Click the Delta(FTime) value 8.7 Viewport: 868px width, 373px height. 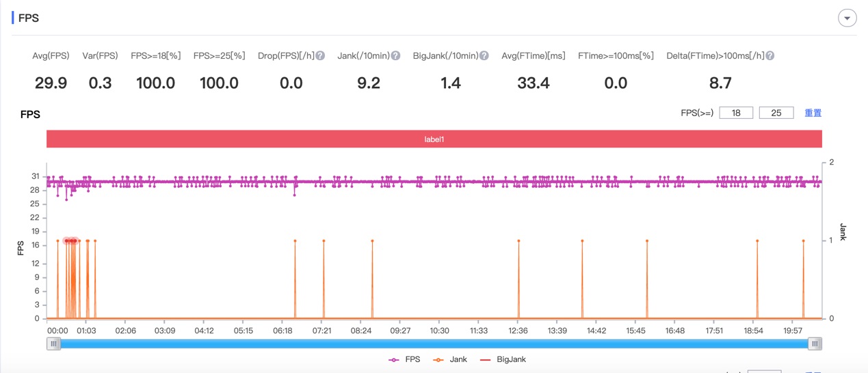pos(720,83)
